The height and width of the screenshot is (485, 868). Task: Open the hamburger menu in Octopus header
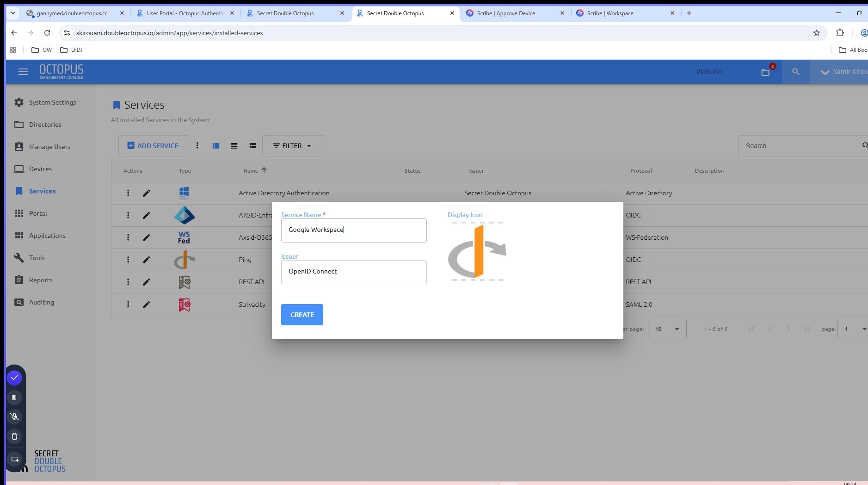point(23,72)
